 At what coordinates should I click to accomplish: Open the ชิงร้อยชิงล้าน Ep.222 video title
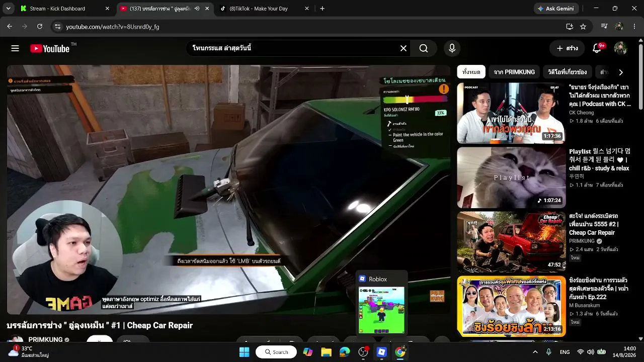tap(599, 289)
